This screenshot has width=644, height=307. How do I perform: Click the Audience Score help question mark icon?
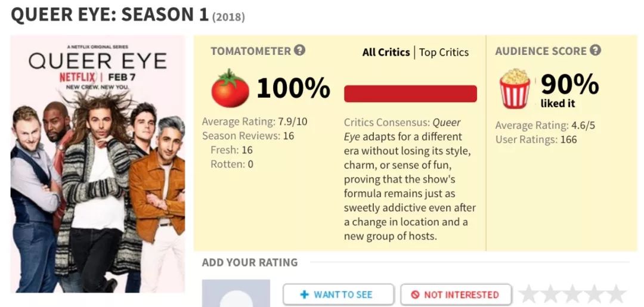[x=595, y=51]
